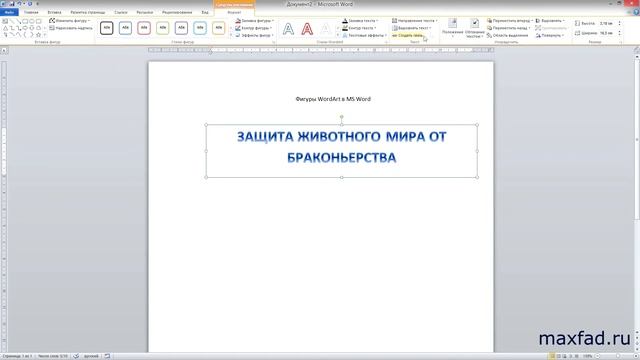The width and height of the screenshot is (640, 360).
Task: Open Эффекты фигур dropdown
Action: [x=254, y=36]
